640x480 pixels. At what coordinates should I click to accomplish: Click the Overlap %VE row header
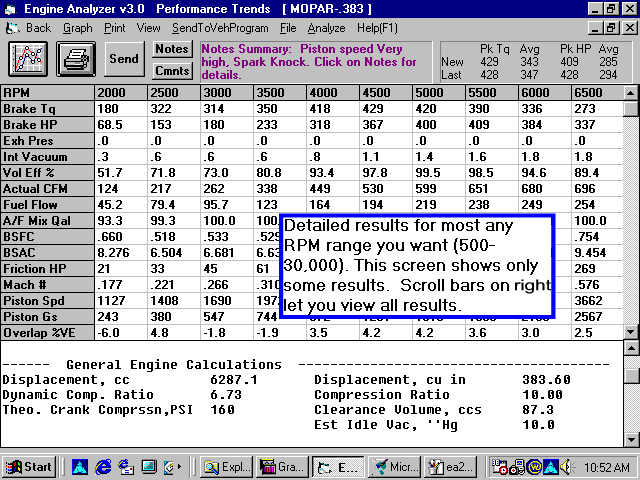tap(47, 333)
